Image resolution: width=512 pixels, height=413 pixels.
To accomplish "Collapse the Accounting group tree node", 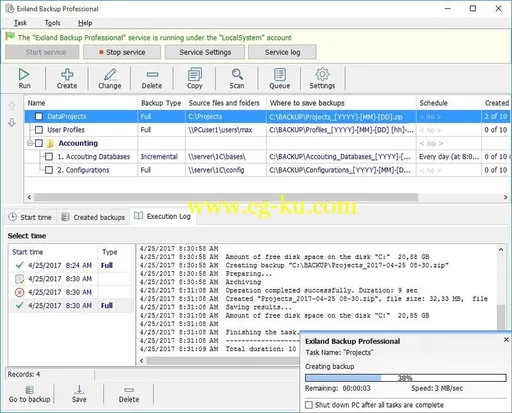I will pos(30,143).
